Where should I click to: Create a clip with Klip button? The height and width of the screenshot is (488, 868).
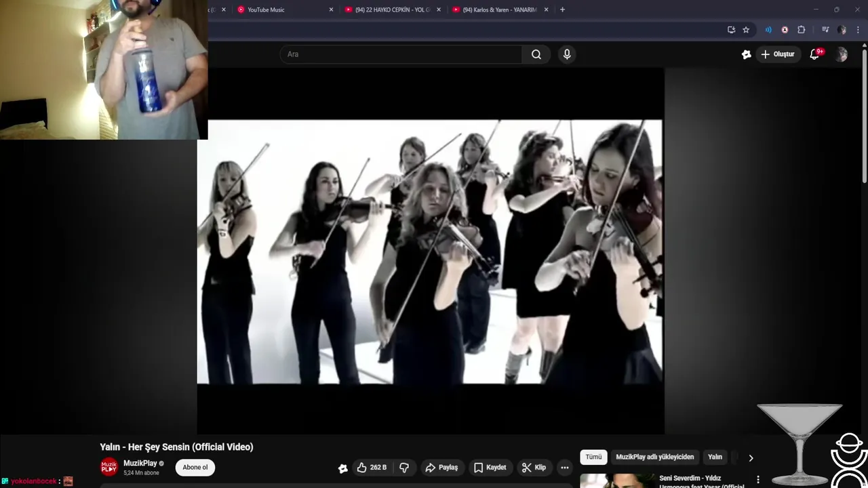click(534, 468)
